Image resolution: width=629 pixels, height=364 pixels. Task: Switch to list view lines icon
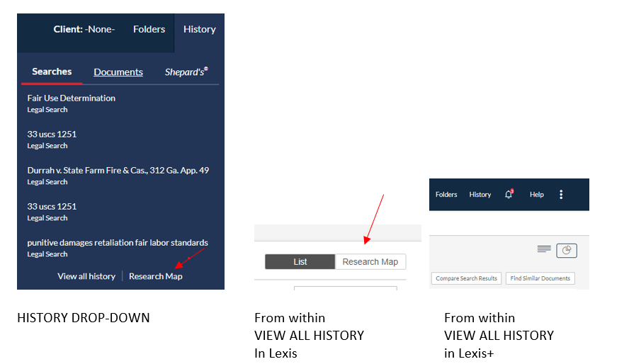point(544,249)
